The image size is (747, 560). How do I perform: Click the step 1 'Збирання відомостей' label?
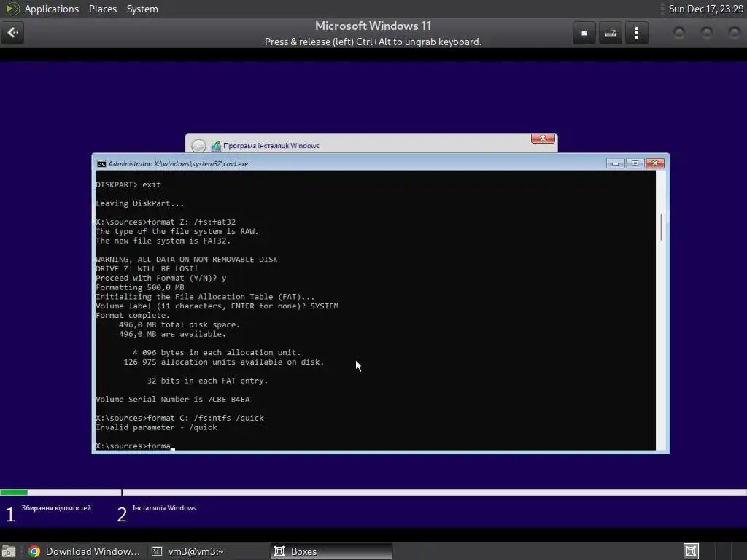pyautogui.click(x=56, y=508)
